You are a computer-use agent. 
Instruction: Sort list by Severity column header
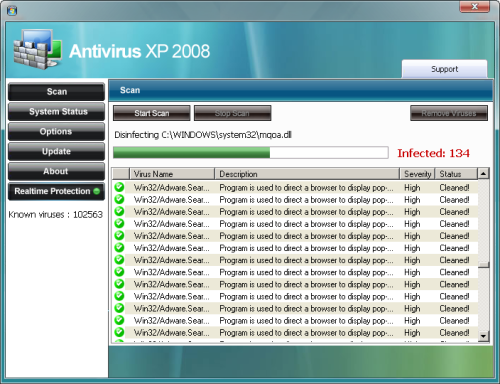[417, 174]
